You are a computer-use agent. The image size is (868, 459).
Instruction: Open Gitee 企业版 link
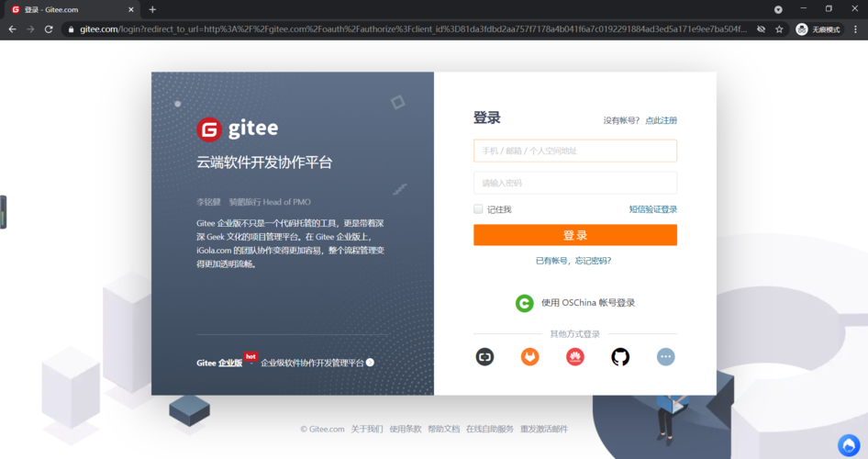(219, 364)
